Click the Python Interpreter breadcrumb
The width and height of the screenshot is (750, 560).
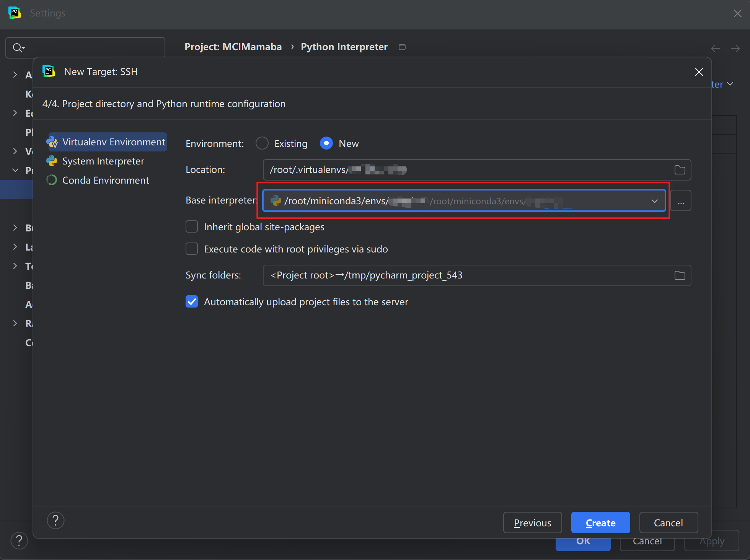click(344, 47)
